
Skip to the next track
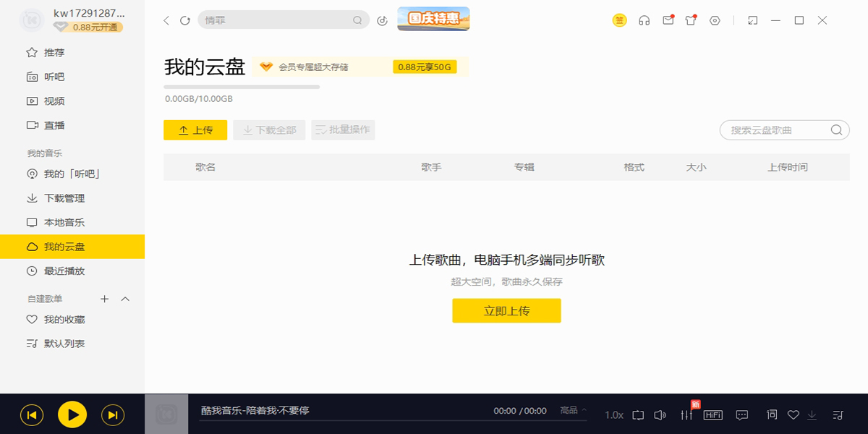(x=112, y=414)
